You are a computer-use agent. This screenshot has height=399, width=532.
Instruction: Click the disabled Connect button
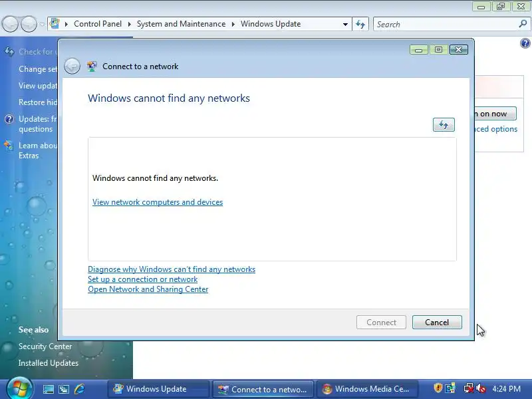tap(381, 323)
